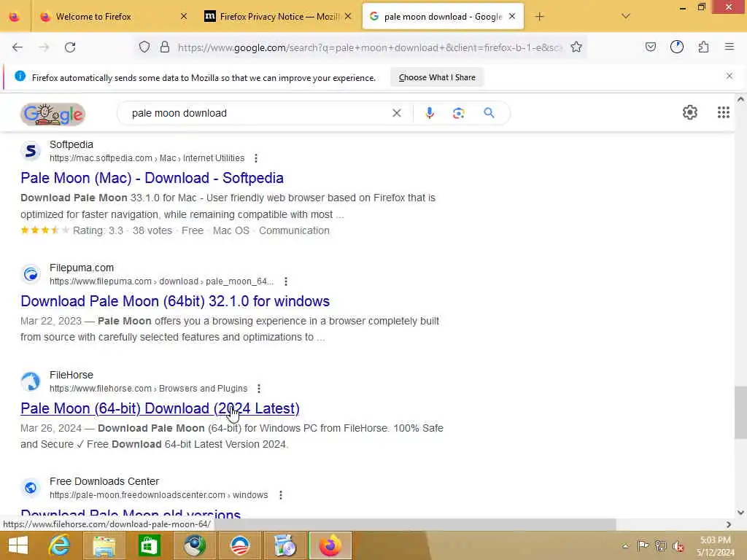Open File Explorer from taskbar
Screen dimensions: 747x560
104,545
